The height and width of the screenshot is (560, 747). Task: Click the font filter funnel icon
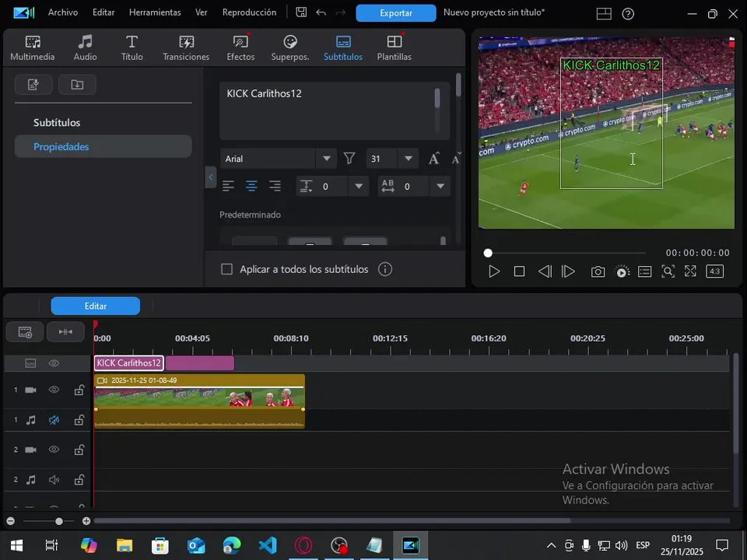tap(349, 158)
